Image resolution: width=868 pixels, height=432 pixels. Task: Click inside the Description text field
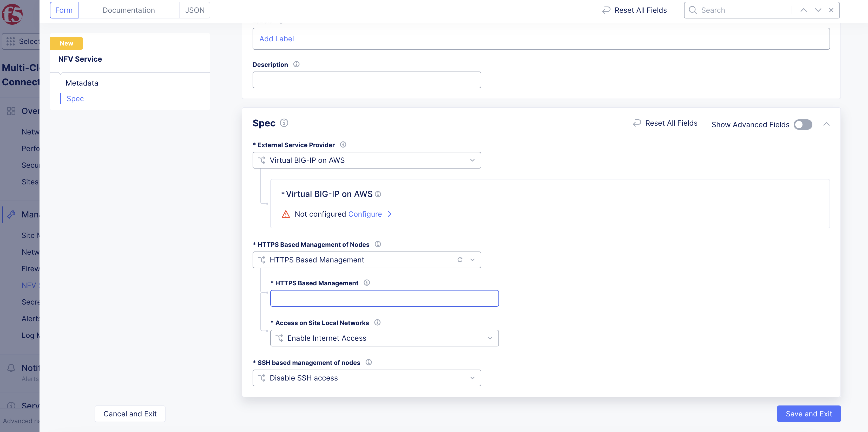[367, 80]
